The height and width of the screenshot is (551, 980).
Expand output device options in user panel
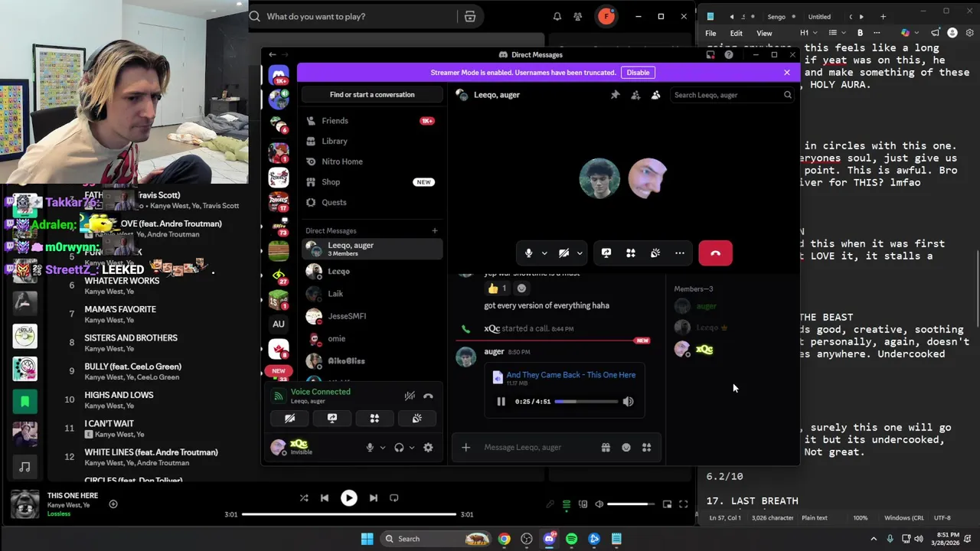pyautogui.click(x=412, y=448)
